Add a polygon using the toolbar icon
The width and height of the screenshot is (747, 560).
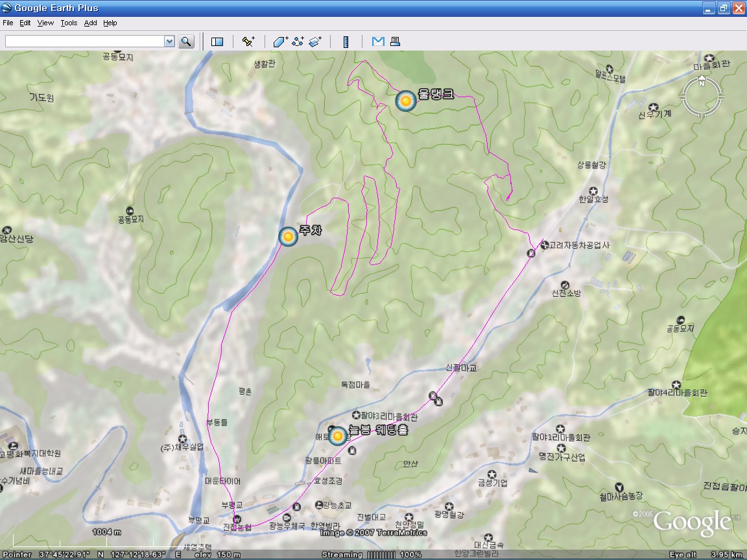(x=280, y=41)
